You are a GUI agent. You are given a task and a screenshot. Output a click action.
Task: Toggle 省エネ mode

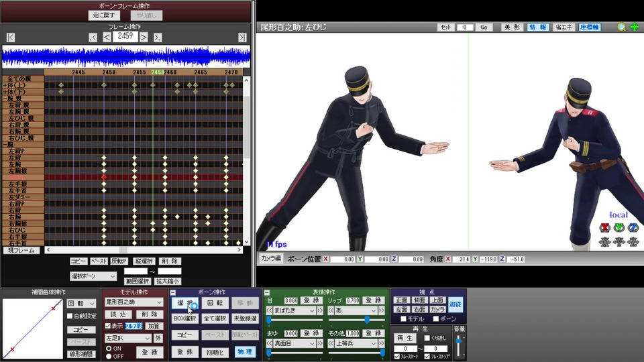(563, 27)
